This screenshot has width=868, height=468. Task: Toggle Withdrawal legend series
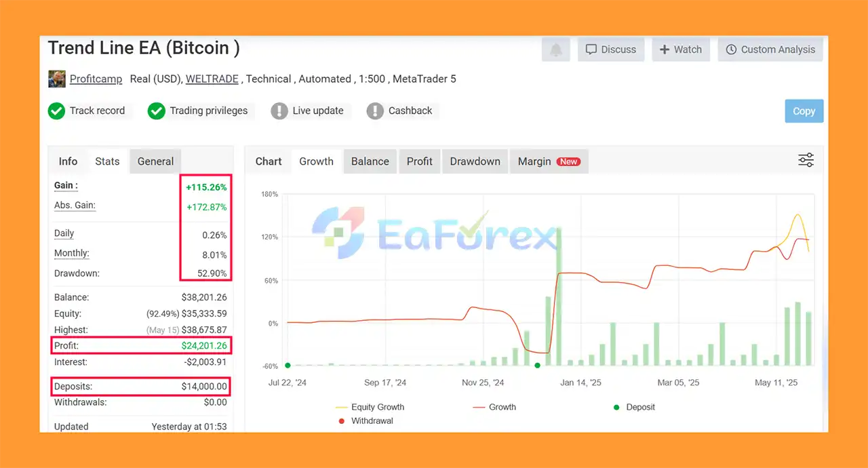(365, 421)
